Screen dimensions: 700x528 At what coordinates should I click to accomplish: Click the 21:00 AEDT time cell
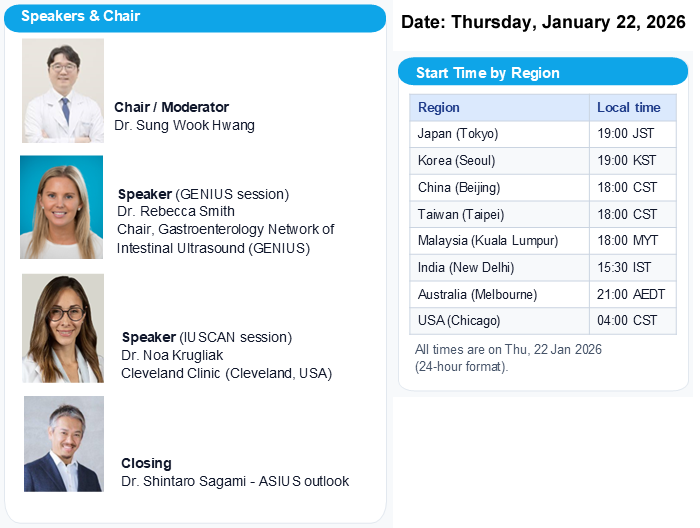(631, 295)
